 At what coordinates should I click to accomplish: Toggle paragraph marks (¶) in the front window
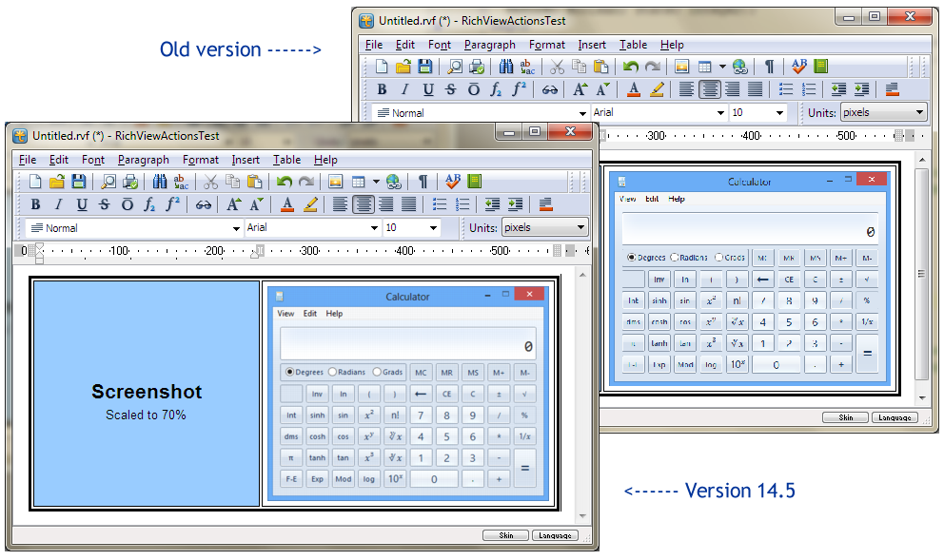point(423,182)
